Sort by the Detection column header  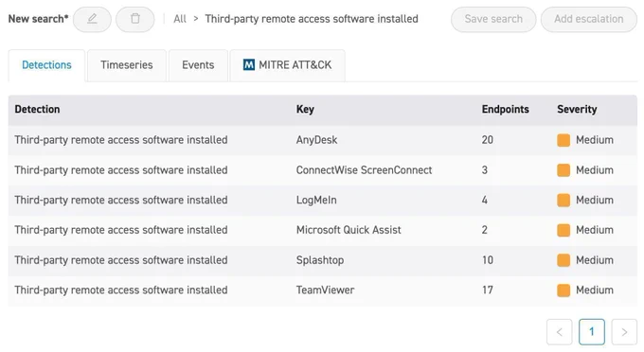pyautogui.click(x=37, y=109)
